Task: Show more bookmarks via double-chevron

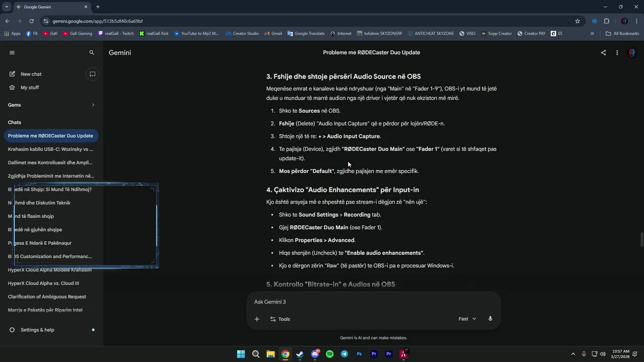Action: (x=592, y=34)
